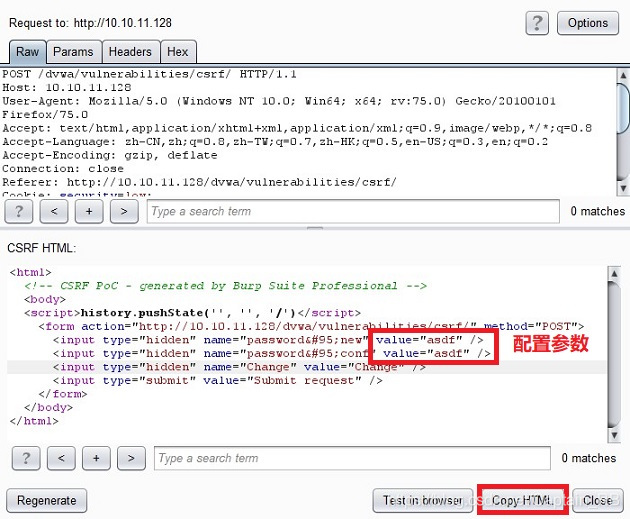Click CSRF HTML pane scrollbar down arrow
Screen dimensions: 630x519
click(x=614, y=435)
